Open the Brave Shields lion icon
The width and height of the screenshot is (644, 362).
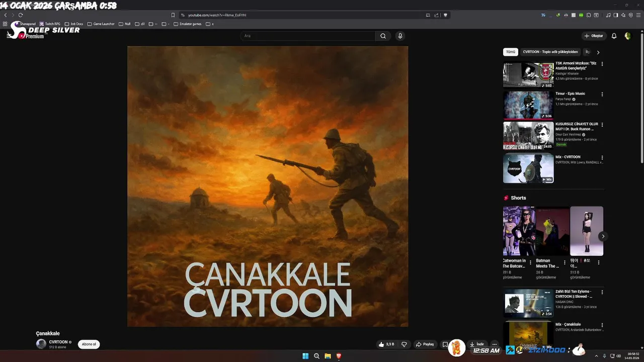pyautogui.click(x=445, y=15)
